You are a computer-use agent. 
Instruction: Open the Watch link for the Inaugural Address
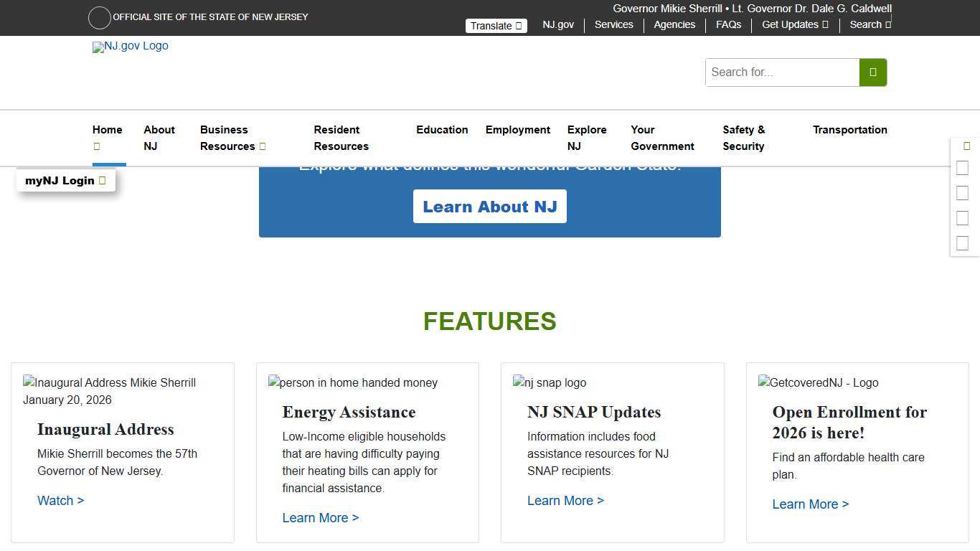(60, 500)
